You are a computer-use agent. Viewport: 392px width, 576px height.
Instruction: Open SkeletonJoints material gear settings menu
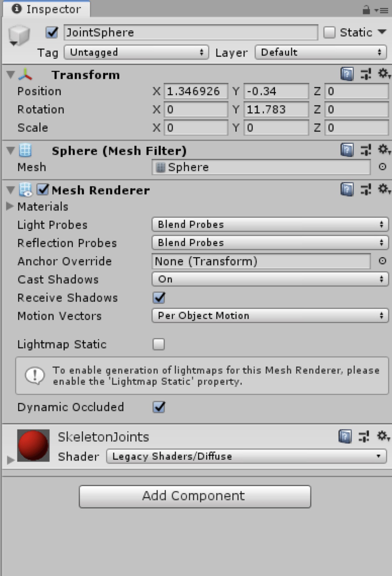pos(384,436)
